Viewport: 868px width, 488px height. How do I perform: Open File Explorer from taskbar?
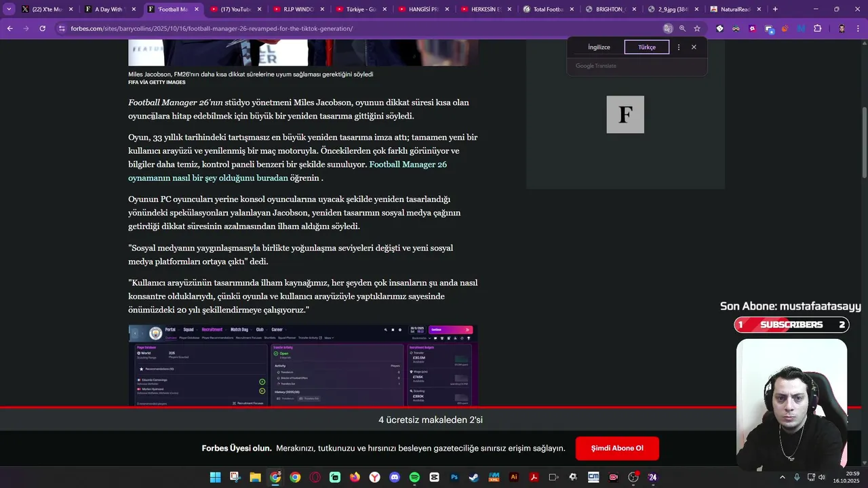(x=255, y=477)
